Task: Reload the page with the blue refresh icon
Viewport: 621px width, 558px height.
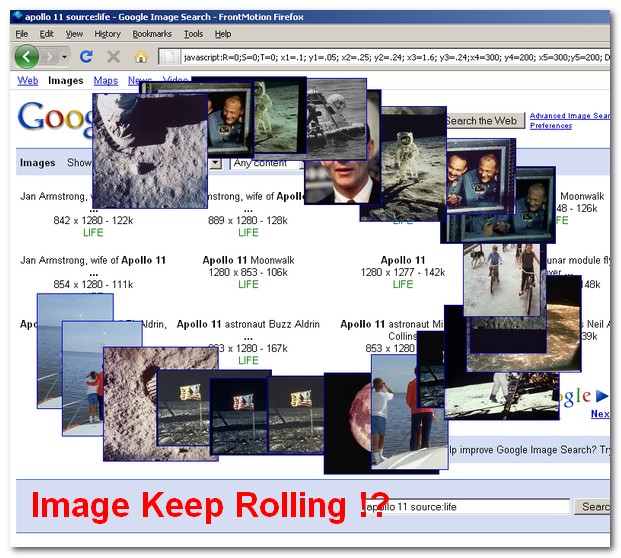Action: (86, 57)
